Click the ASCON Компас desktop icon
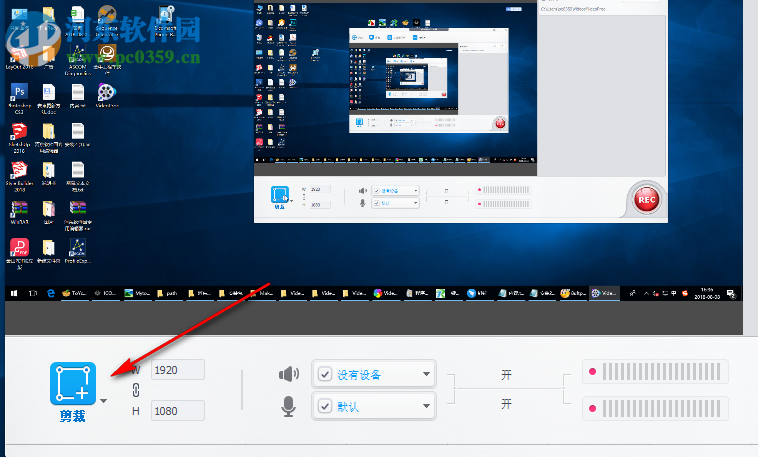Image resolution: width=758 pixels, height=457 pixels. click(77, 60)
